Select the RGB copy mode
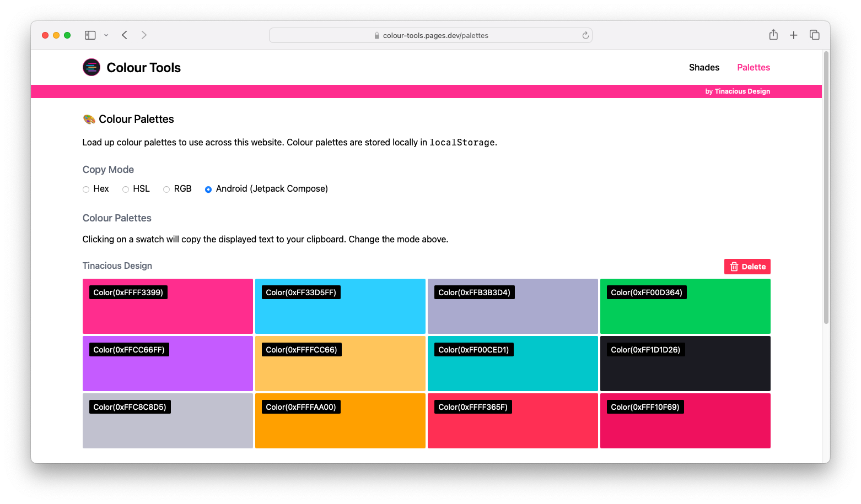 166,189
